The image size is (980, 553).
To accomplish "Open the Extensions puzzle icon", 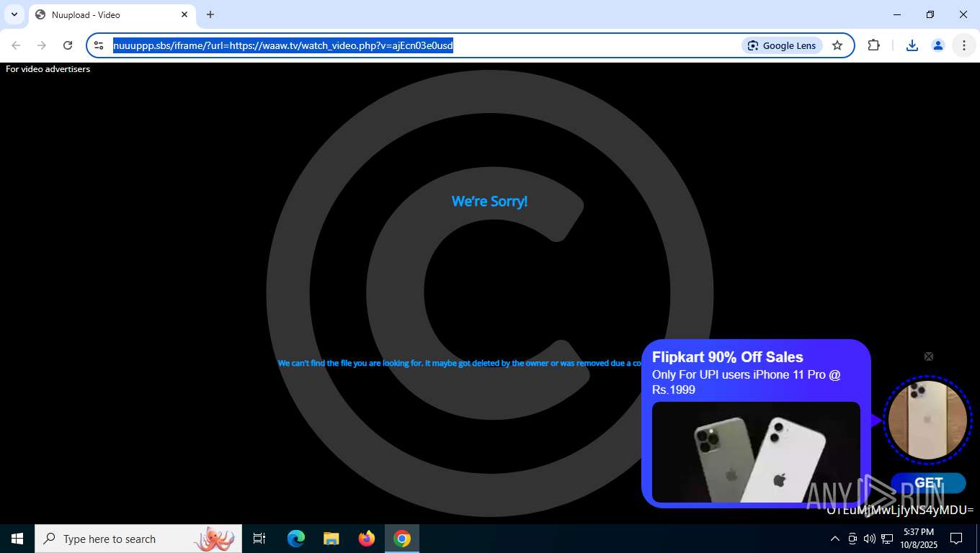I will tap(874, 45).
